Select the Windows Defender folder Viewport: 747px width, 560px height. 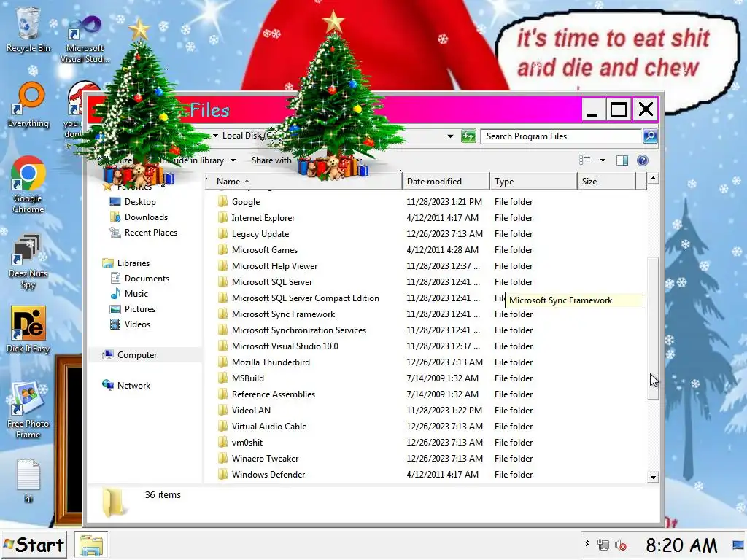(268, 474)
